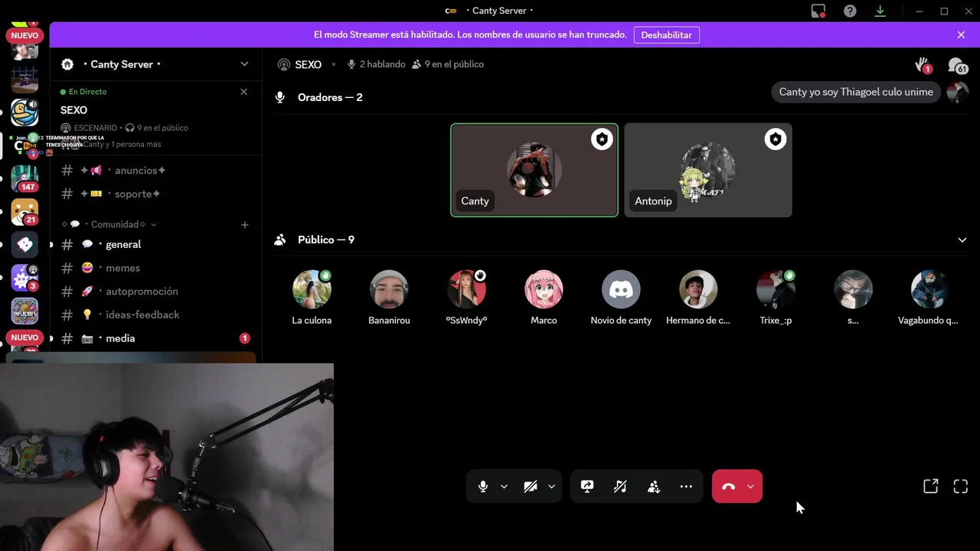Click Deshabilitar to disable Streamer mode
The image size is (980, 551).
666,35
